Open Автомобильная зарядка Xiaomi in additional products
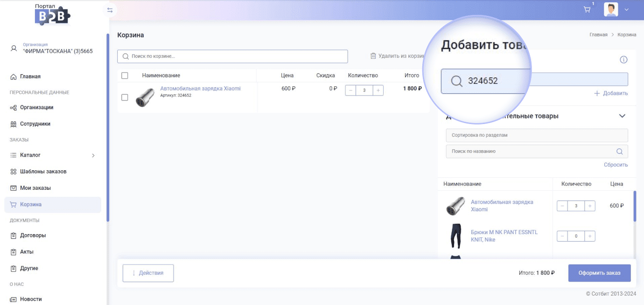This screenshot has width=644, height=305. coord(502,206)
